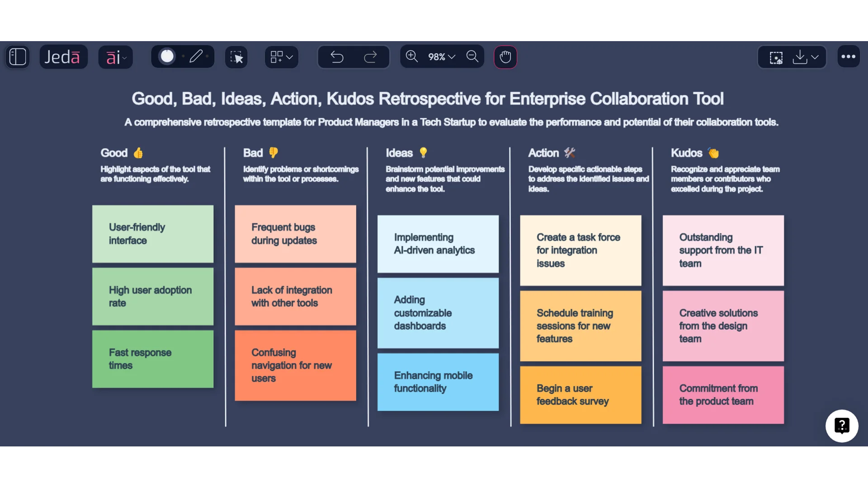Screen dimensions: 868x488
Task: Select the shape insertion dropdown
Action: [x=279, y=56]
